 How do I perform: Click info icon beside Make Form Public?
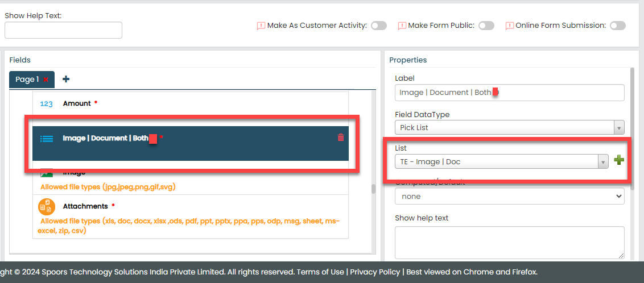402,26
